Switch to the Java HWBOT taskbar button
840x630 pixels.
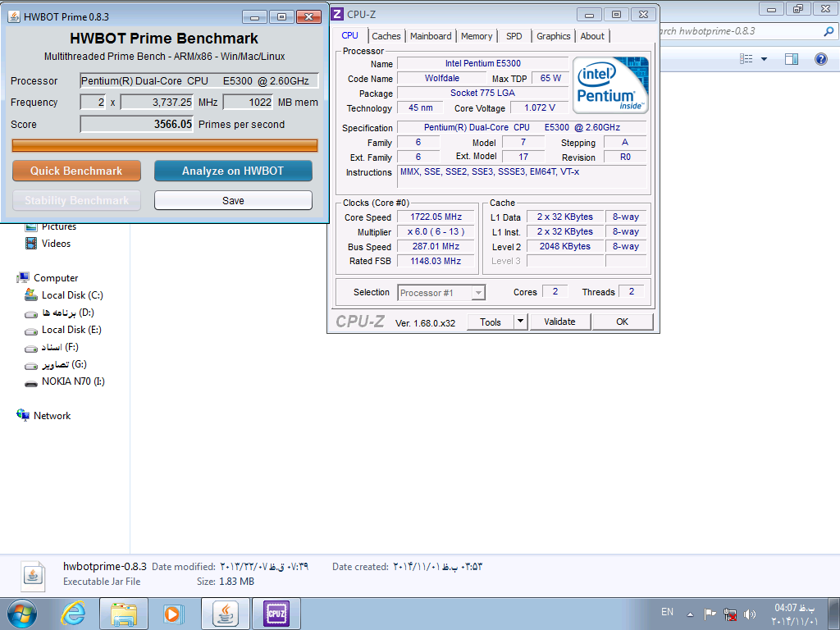point(226,614)
